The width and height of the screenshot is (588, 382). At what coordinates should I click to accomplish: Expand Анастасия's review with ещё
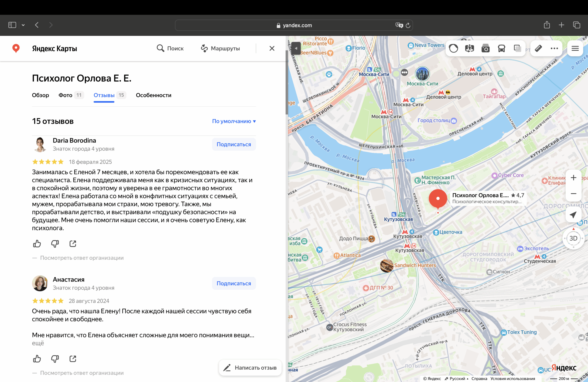(38, 343)
